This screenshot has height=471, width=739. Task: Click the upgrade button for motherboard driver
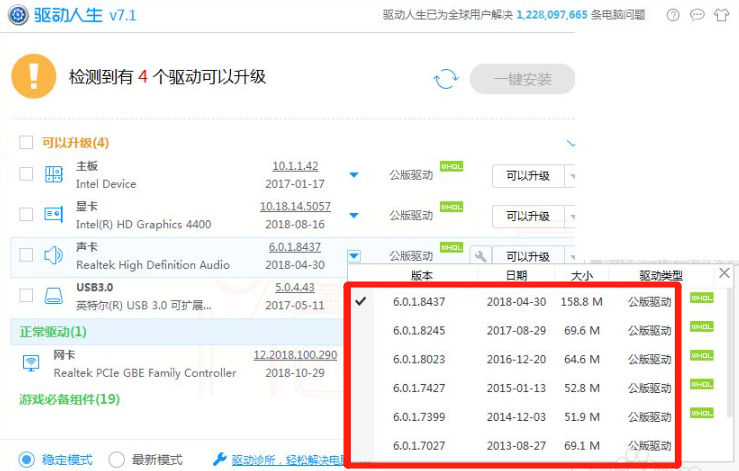[x=527, y=176]
